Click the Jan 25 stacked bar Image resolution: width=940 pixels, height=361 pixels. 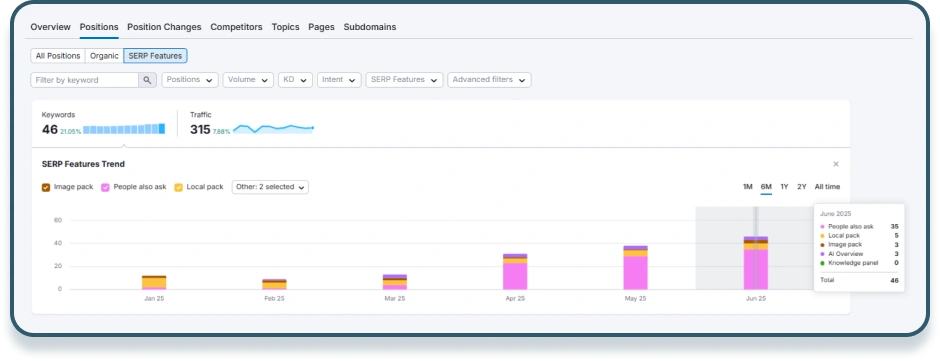coord(154,282)
